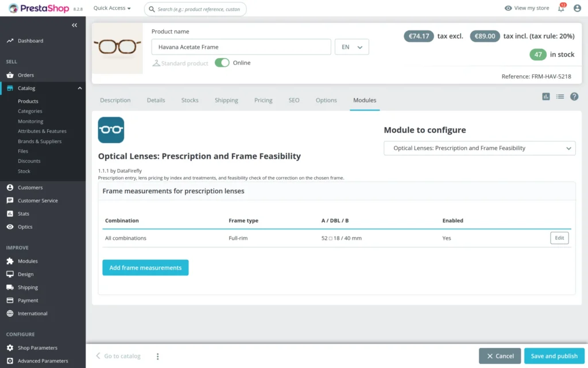Open Files in the Catalog submenu
Image resolution: width=588 pixels, height=368 pixels.
(23, 151)
